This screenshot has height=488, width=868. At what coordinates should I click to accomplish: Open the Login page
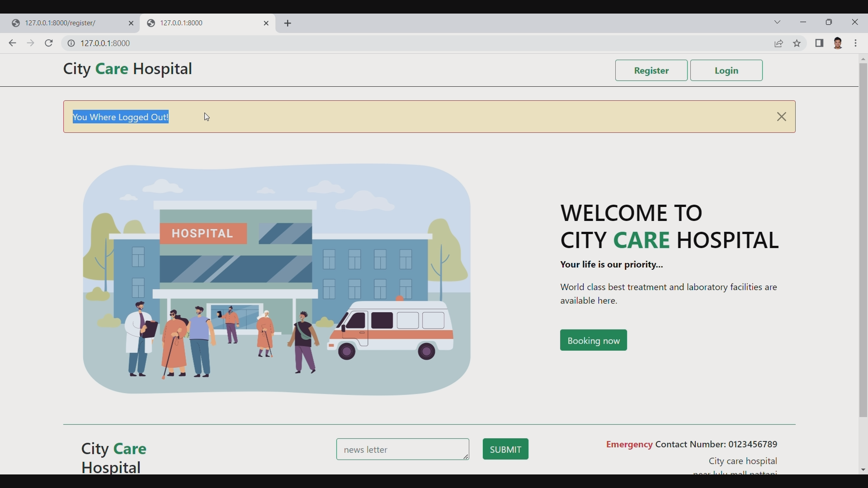click(x=726, y=70)
